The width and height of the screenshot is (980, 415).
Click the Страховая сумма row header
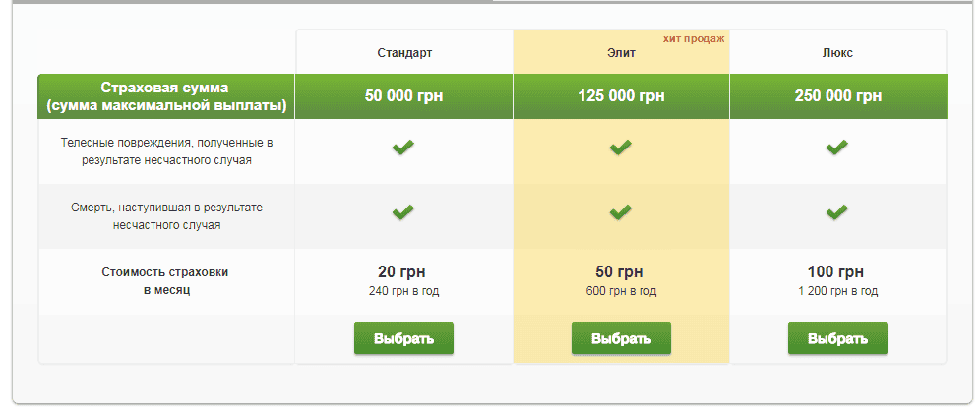pyautogui.click(x=166, y=96)
